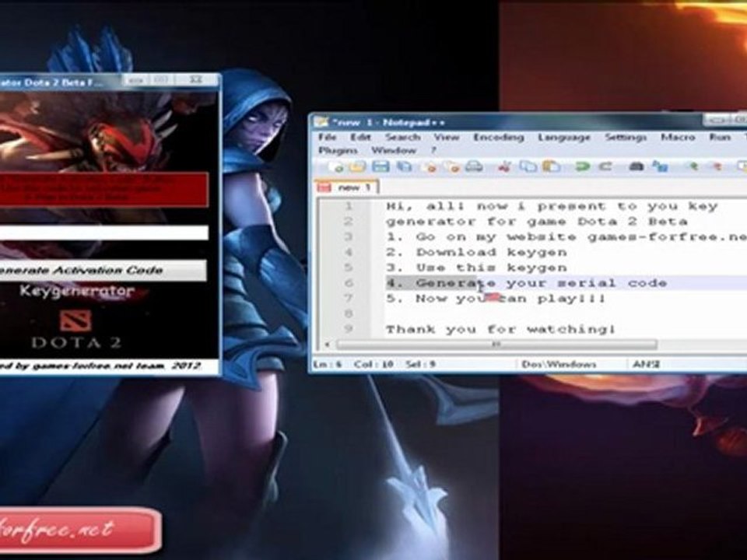Click line number 8 in margin
Viewport: 747px width, 560px height.
tap(349, 313)
